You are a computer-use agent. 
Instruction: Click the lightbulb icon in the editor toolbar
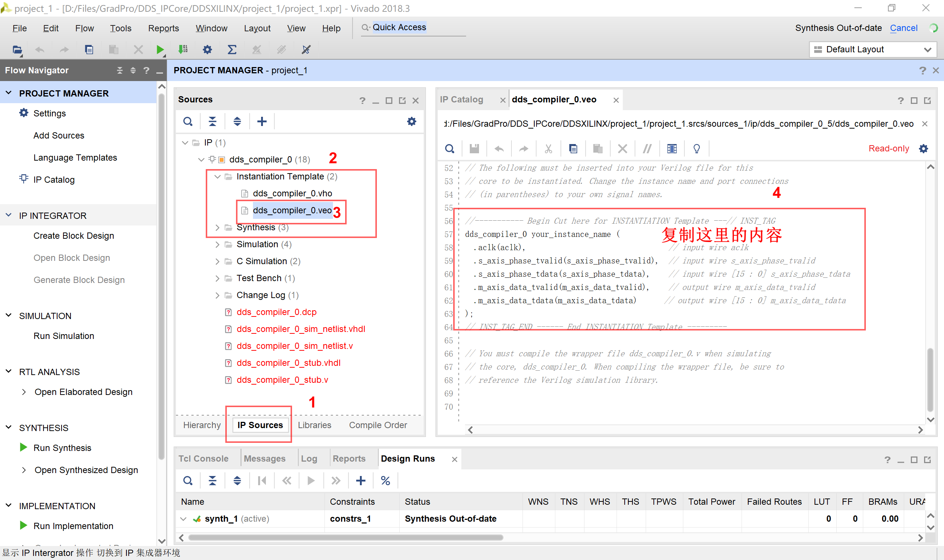coord(697,149)
